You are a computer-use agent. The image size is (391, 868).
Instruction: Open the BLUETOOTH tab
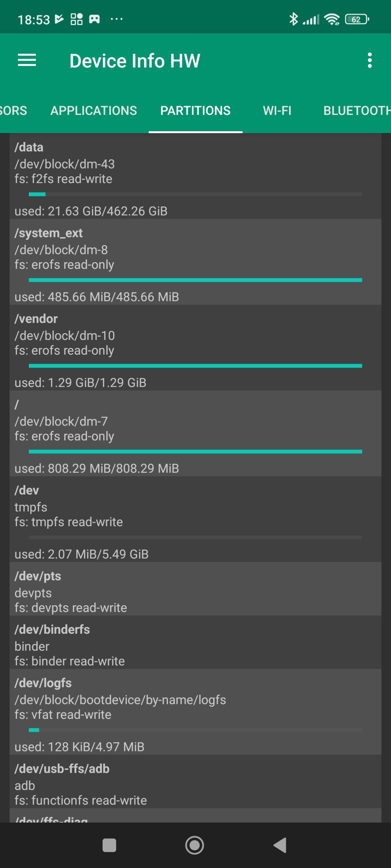356,111
